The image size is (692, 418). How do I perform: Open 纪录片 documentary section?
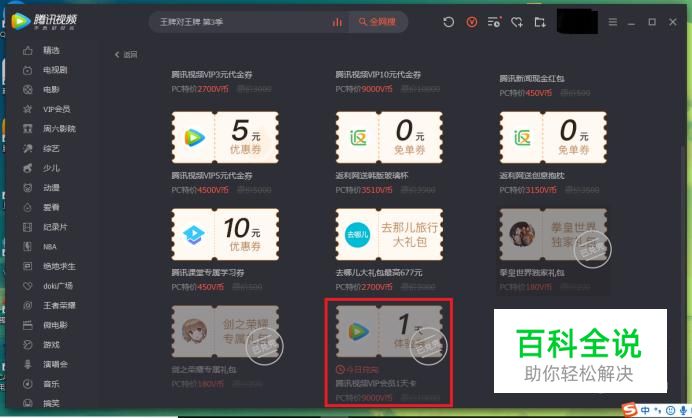click(x=55, y=227)
